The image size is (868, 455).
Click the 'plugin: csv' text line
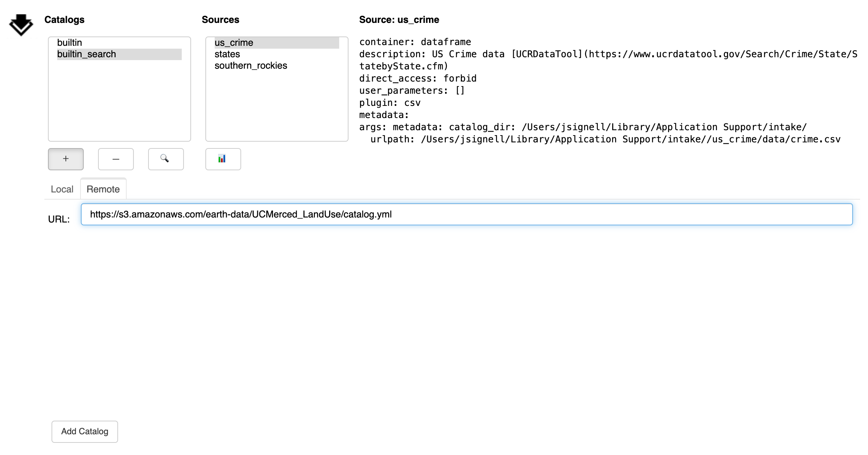[x=390, y=103]
